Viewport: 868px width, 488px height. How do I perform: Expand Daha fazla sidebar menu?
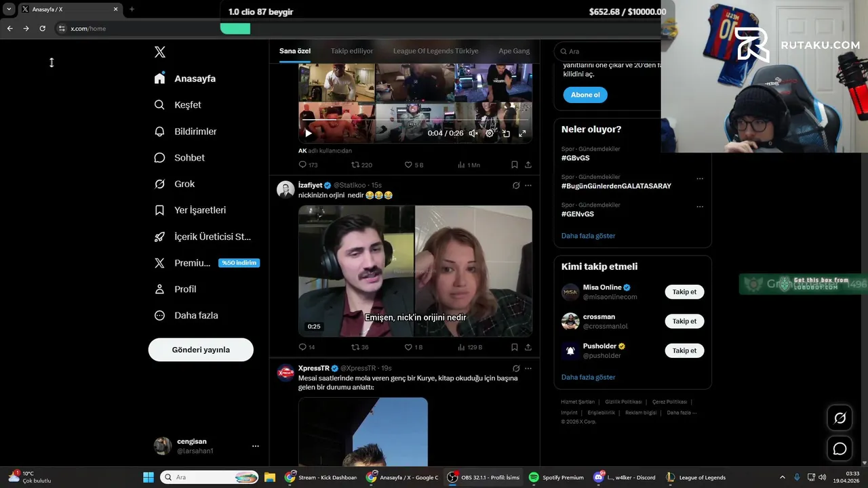(x=186, y=315)
